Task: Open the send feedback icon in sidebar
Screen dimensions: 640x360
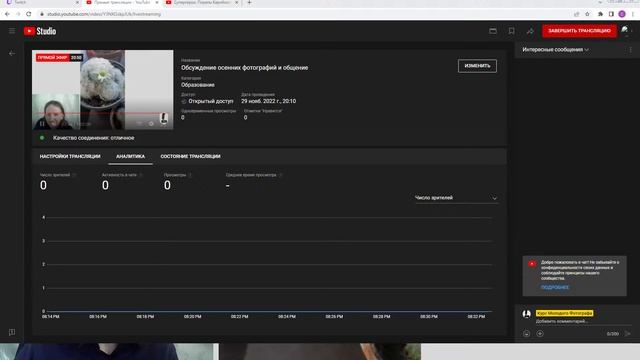Action: (12, 332)
